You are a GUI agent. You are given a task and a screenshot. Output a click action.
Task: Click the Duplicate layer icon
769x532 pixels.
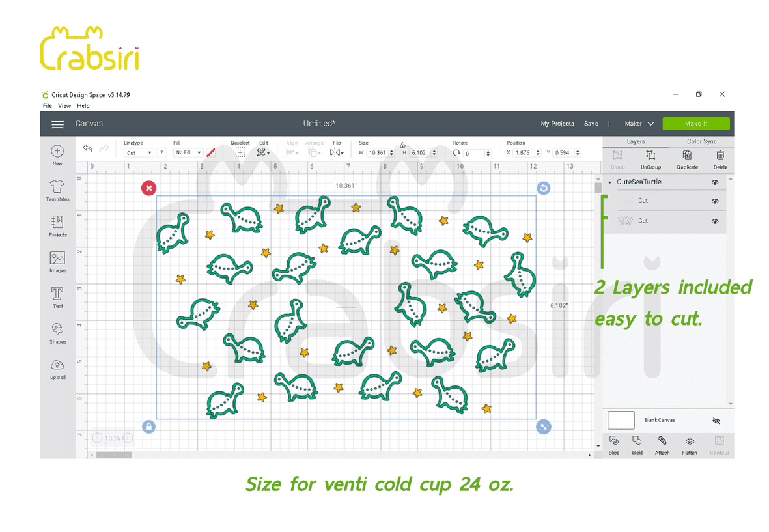coord(687,156)
